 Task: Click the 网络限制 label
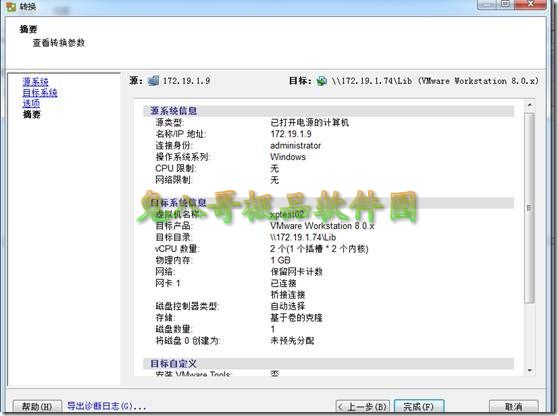174,180
